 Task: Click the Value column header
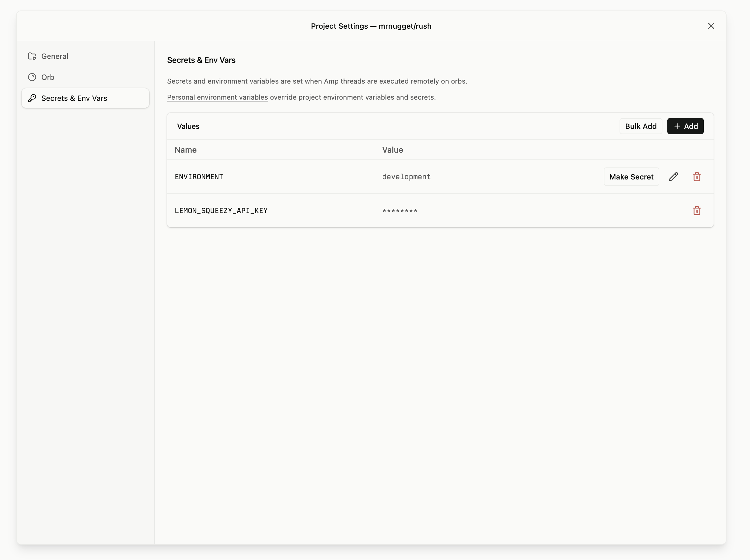pyautogui.click(x=393, y=150)
